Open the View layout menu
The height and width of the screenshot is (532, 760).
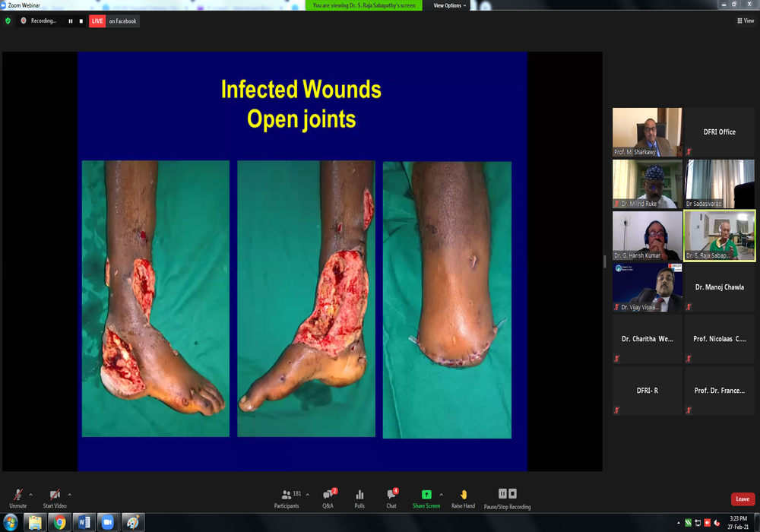click(x=746, y=21)
